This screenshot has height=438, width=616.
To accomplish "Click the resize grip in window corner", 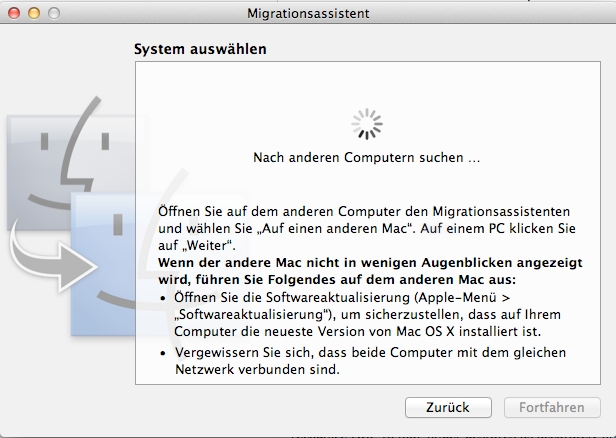I will [x=606, y=428].
